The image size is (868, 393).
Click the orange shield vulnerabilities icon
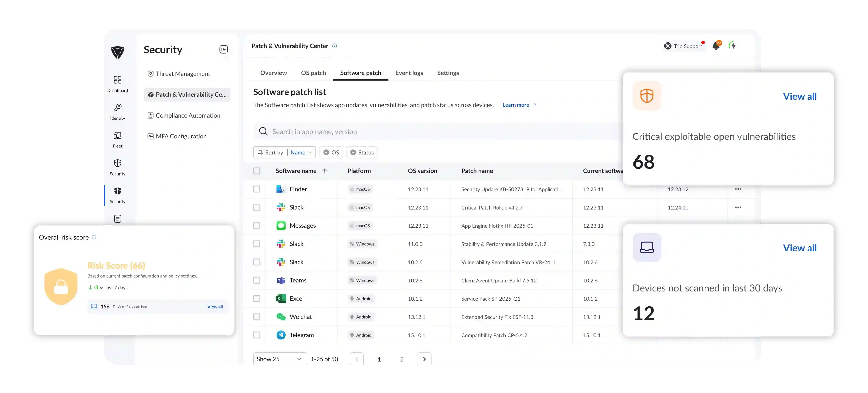(x=647, y=96)
